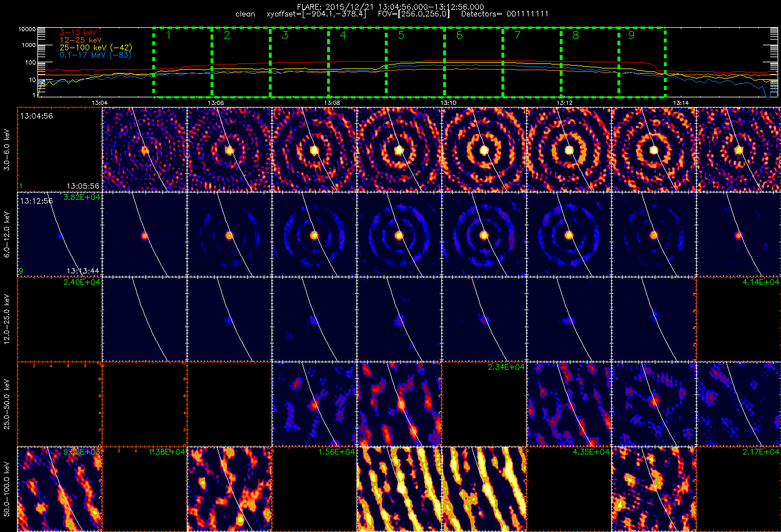Click the 13:14 time axis label
The width and height of the screenshot is (781, 532).
pos(681,103)
